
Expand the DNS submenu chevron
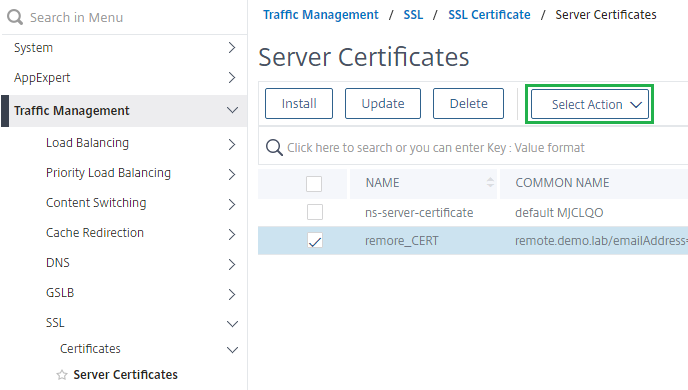(x=232, y=264)
